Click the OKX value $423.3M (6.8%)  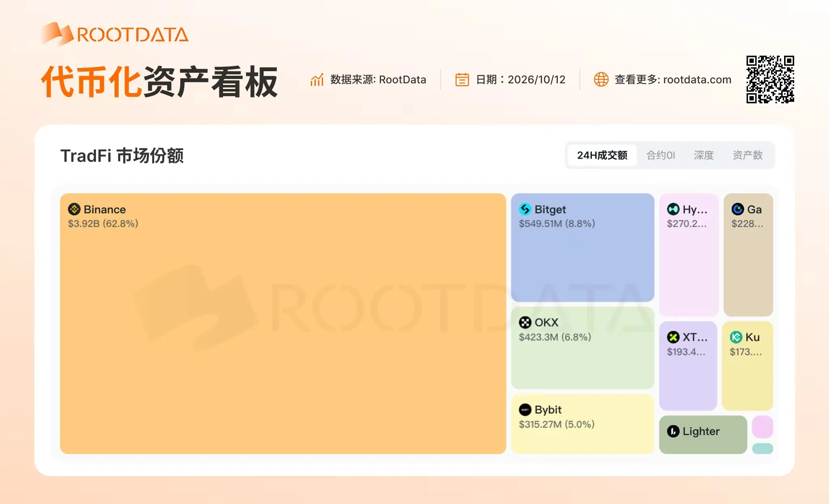click(x=555, y=337)
